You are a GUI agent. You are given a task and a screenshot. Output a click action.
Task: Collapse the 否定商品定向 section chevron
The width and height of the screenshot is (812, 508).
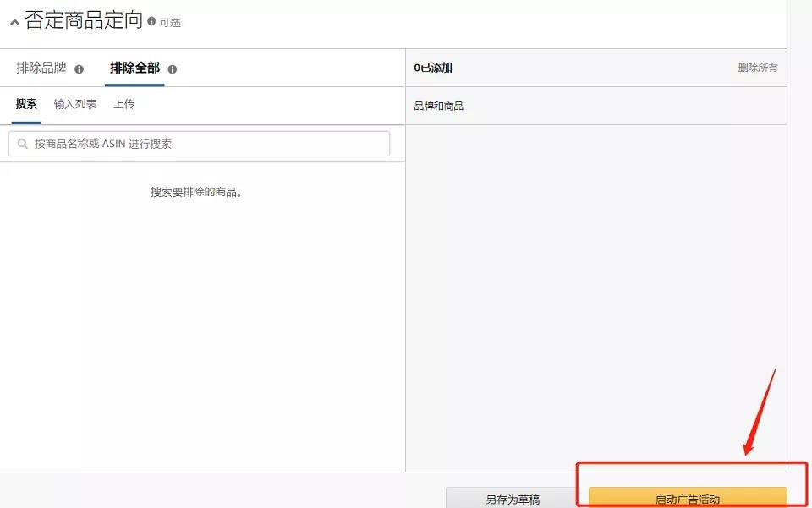(14, 23)
